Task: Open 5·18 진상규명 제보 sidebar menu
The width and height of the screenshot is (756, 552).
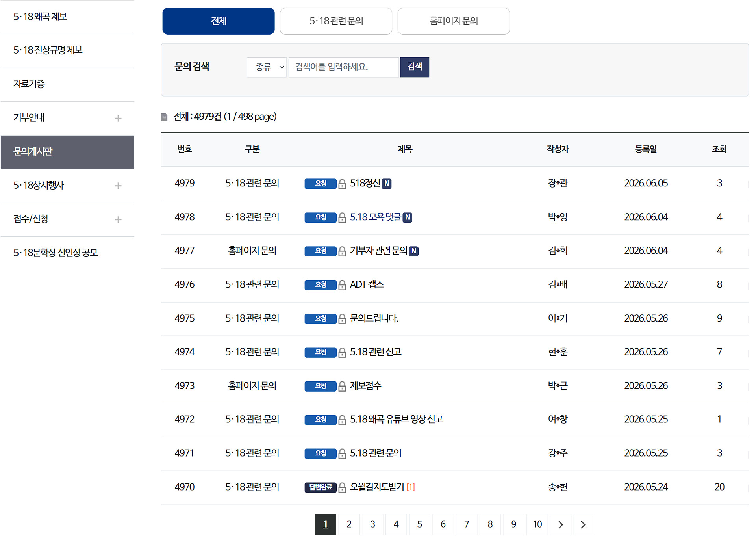Action: (67, 50)
